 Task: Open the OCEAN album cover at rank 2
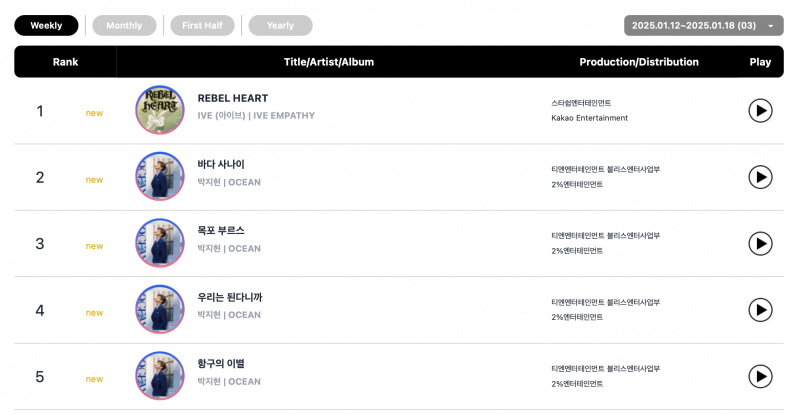[x=160, y=176]
